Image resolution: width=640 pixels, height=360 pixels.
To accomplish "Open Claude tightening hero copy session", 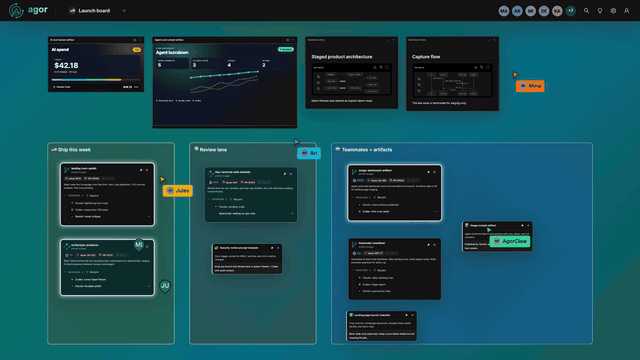I will point(90,203).
